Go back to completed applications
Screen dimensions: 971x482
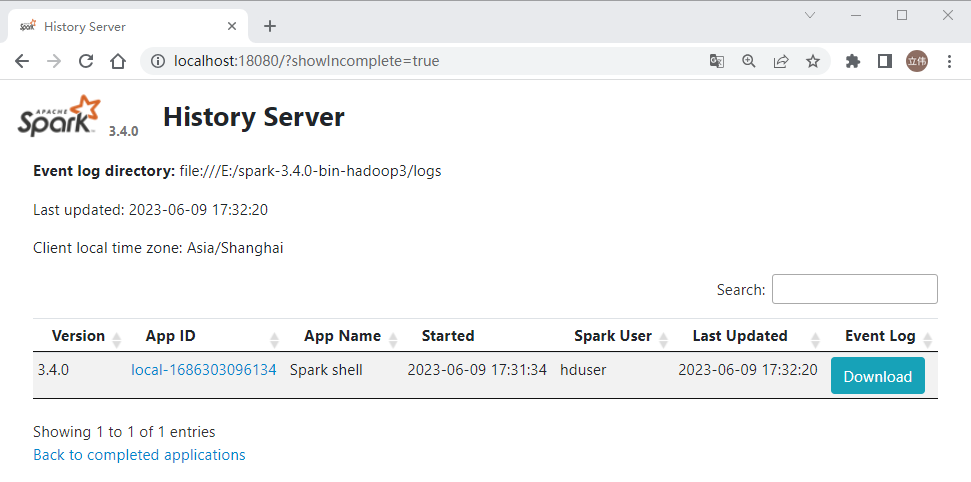coord(139,455)
